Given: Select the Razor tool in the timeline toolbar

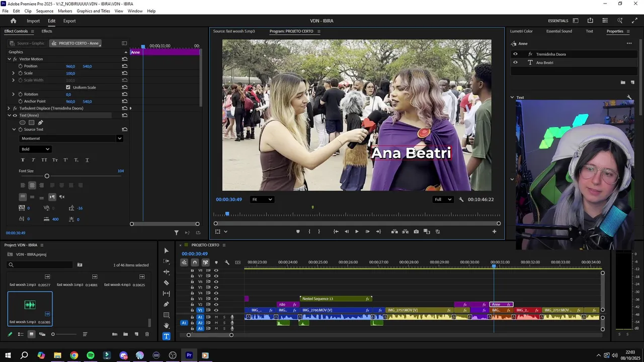Looking at the screenshot, I should [167, 283].
